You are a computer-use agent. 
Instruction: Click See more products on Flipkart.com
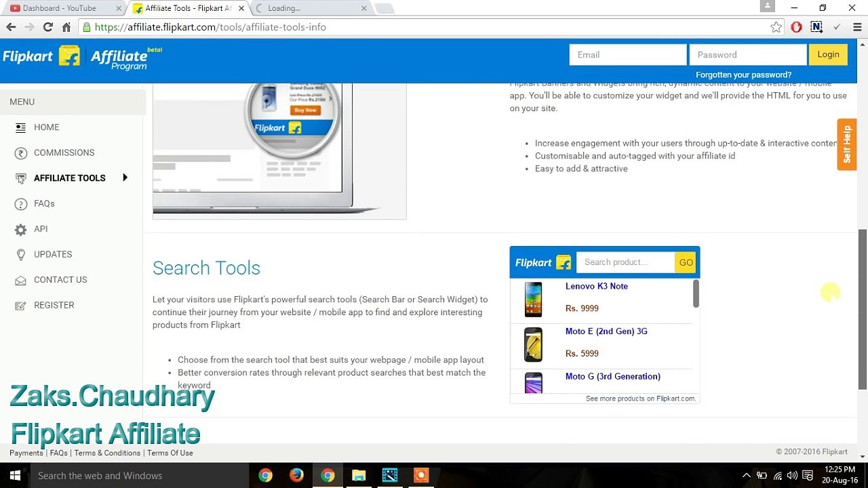tap(641, 399)
